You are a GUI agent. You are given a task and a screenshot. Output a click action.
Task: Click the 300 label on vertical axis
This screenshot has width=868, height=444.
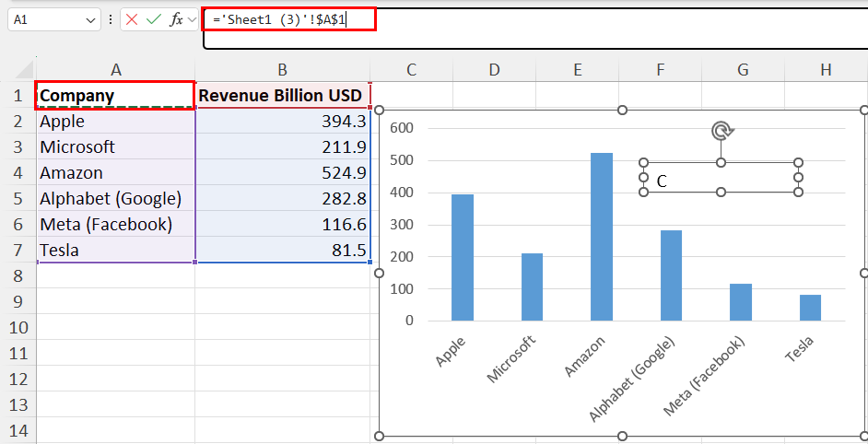[402, 225]
